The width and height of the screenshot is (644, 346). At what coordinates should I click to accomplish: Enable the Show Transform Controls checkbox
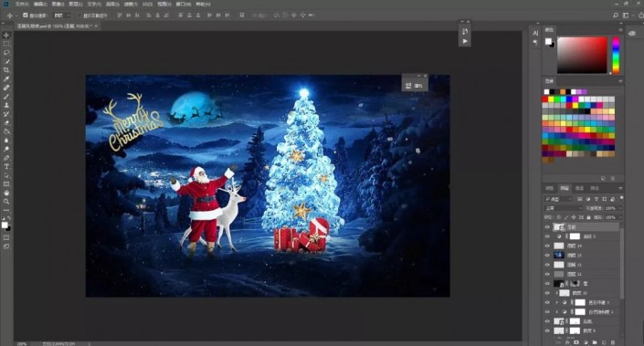click(79, 16)
